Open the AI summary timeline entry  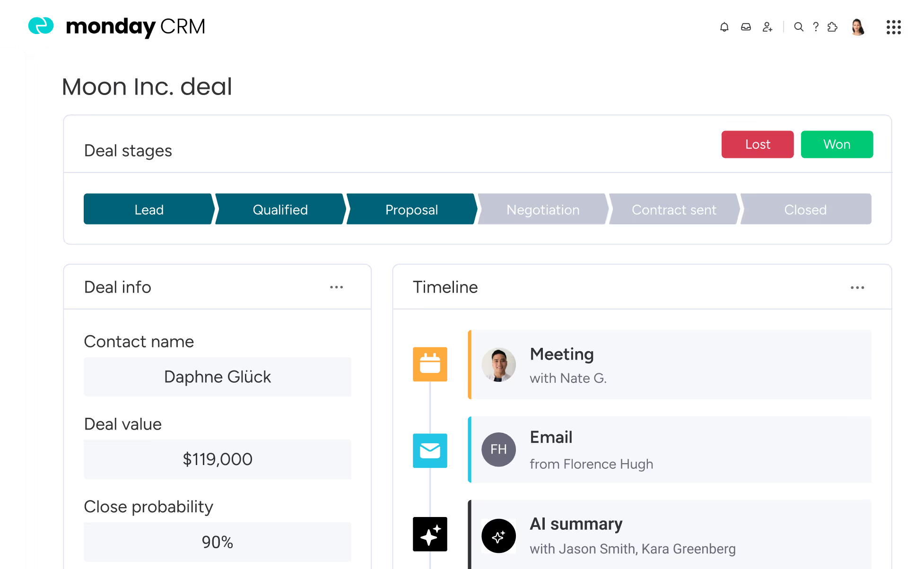[670, 535]
